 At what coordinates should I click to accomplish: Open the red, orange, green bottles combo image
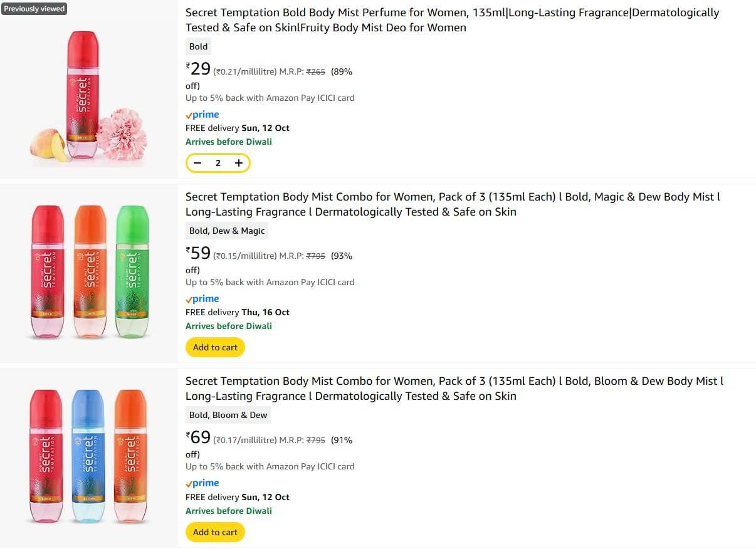click(x=88, y=273)
